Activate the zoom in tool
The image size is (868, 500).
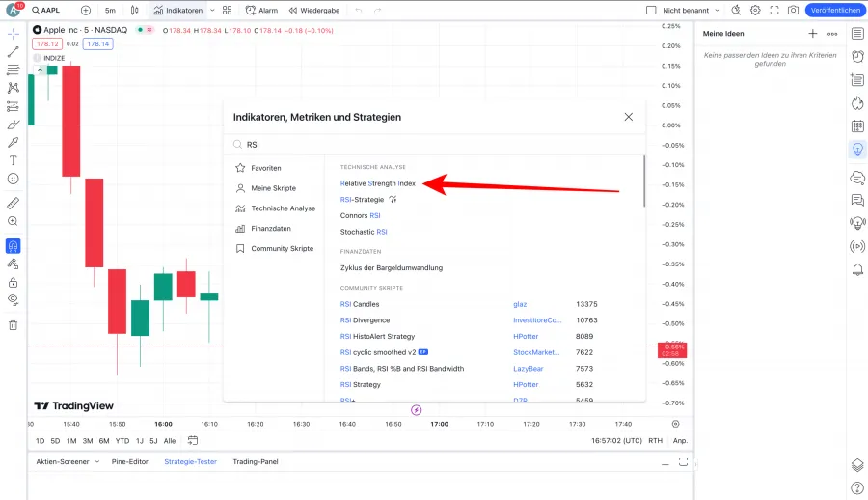14,221
